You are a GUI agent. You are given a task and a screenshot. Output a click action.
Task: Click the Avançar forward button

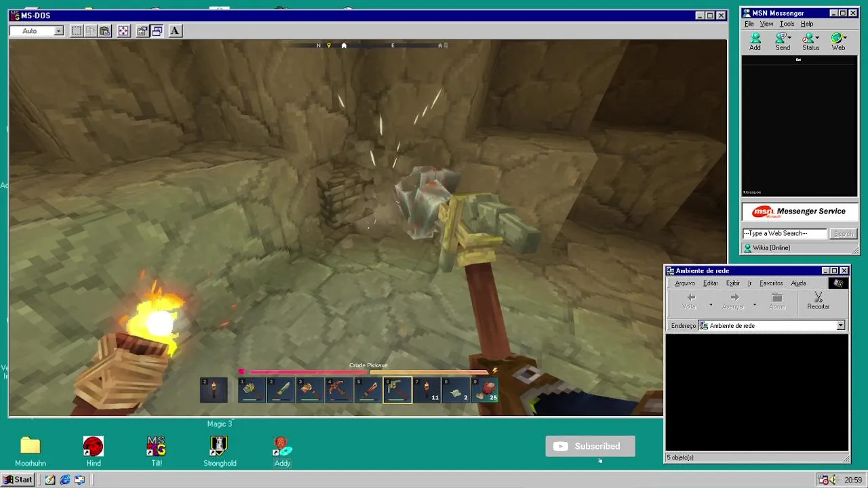[x=733, y=302]
